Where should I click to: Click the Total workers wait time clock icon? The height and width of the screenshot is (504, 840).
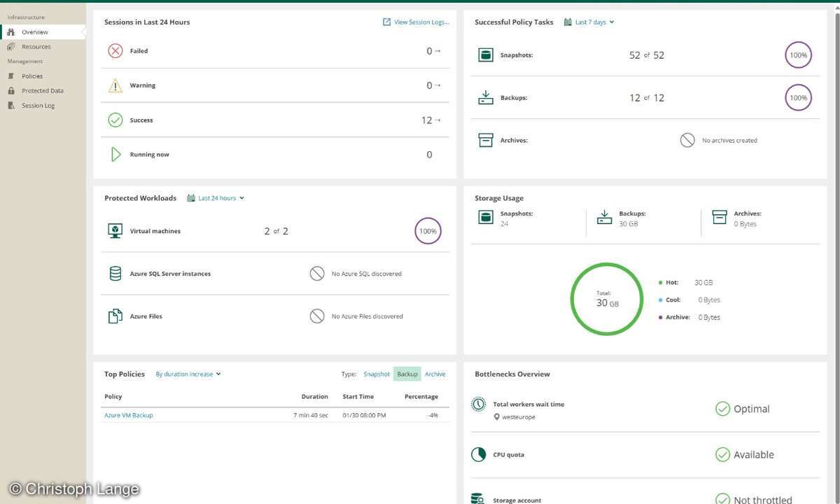click(478, 405)
